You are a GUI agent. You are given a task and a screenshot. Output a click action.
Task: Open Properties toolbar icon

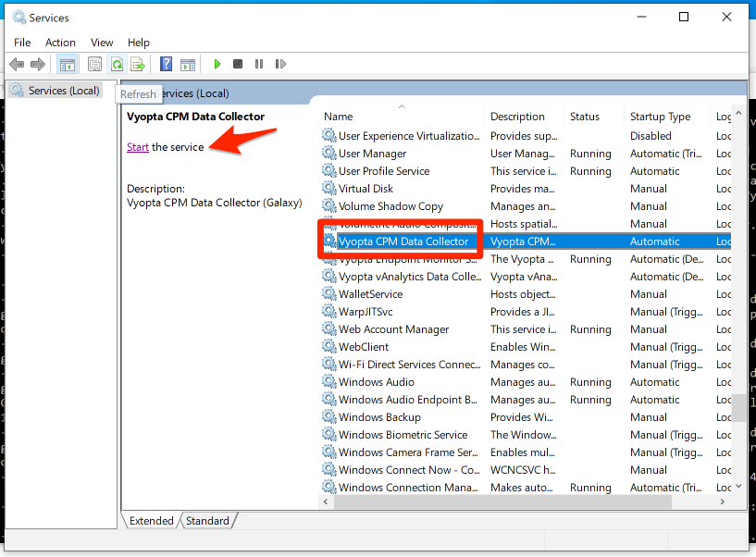[94, 64]
